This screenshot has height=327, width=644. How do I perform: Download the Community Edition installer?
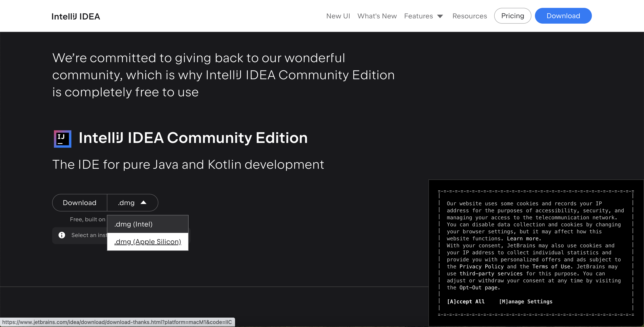(80, 203)
